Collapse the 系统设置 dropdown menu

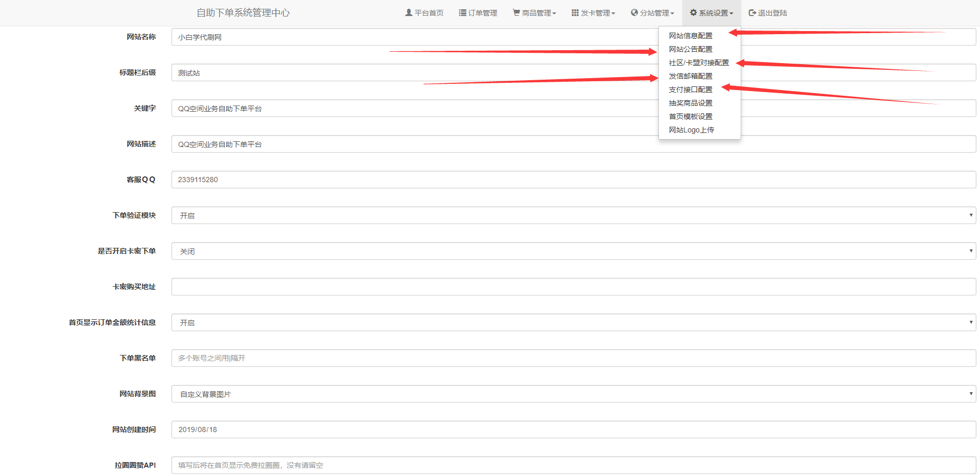click(712, 13)
